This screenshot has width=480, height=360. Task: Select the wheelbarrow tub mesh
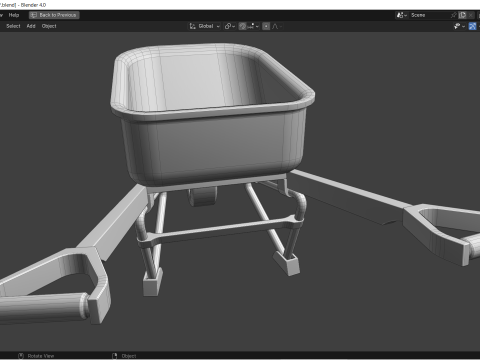pyautogui.click(x=213, y=143)
